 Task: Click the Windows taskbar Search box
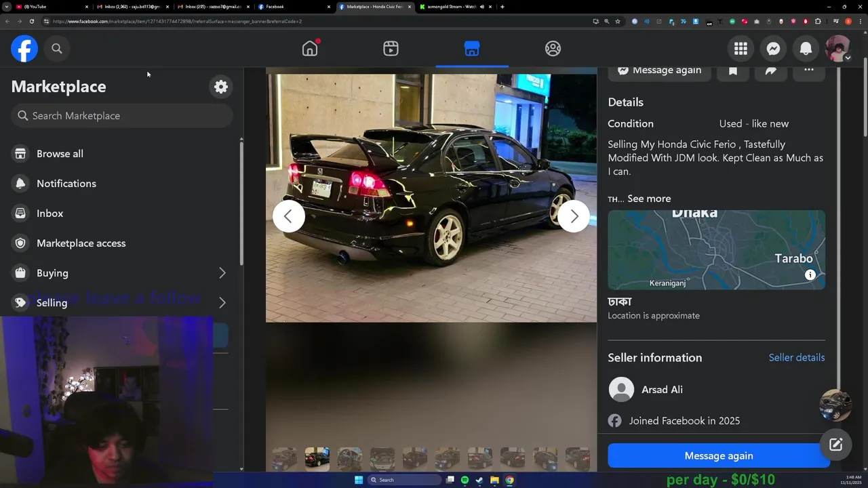405,480
